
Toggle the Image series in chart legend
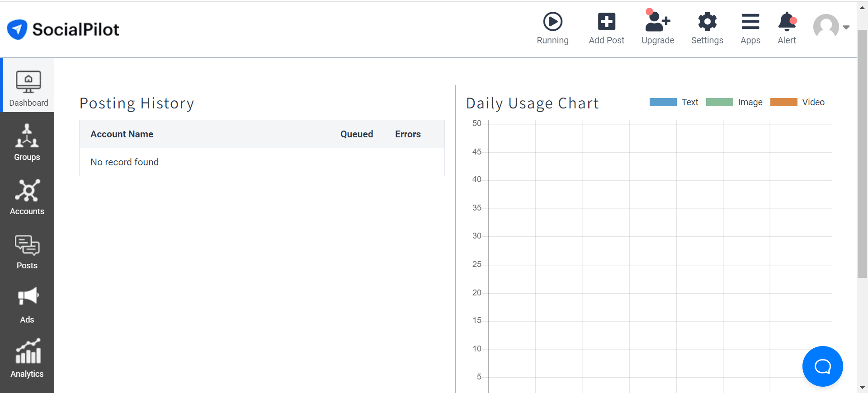[734, 102]
